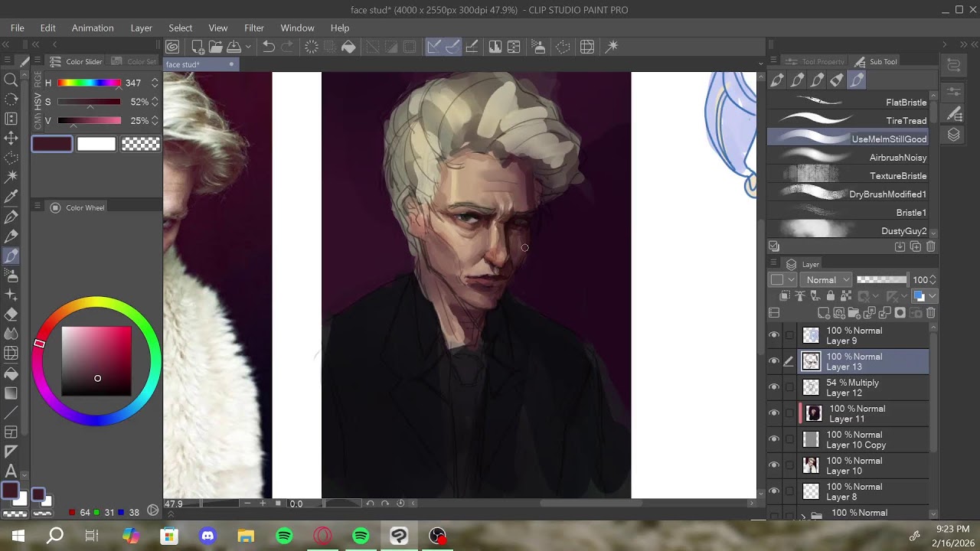Open the Animation menu

[93, 28]
